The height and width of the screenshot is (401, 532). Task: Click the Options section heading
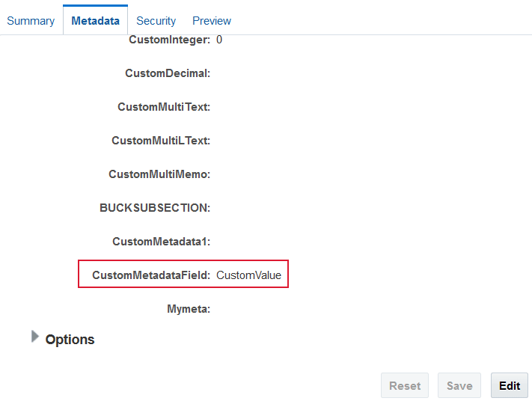pos(70,340)
